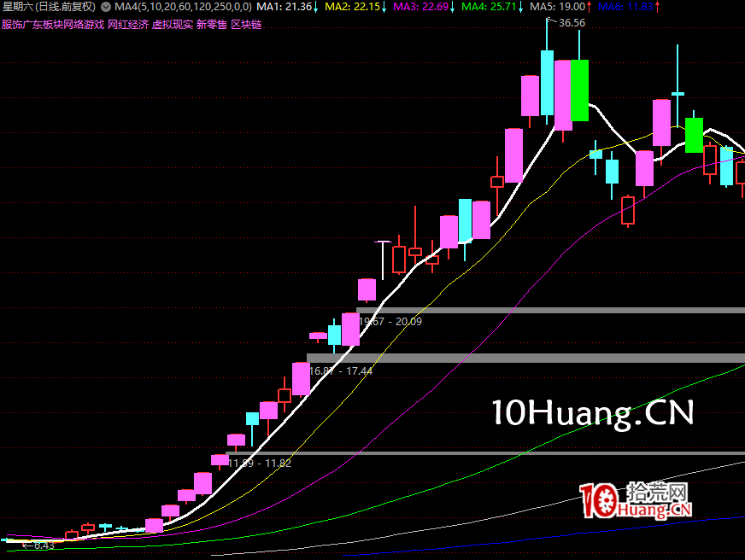The height and width of the screenshot is (560, 745).
Task: Click the MA1 down arrow indicator
Action: coord(316,7)
